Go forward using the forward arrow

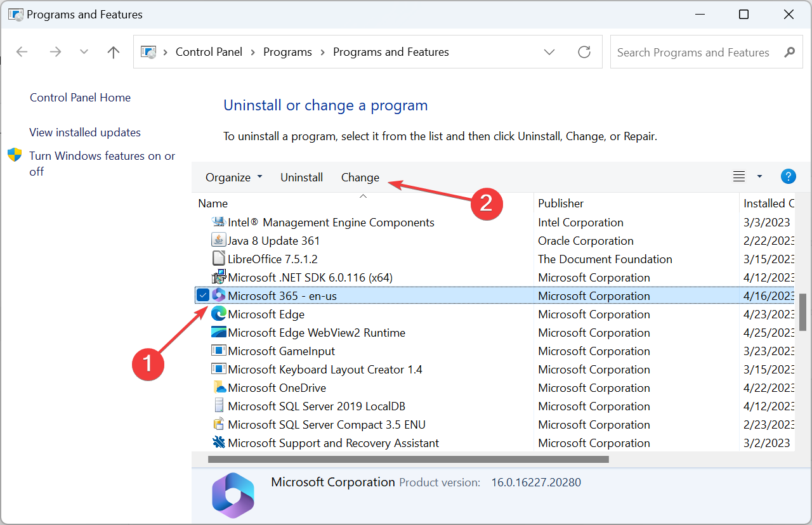click(x=55, y=52)
